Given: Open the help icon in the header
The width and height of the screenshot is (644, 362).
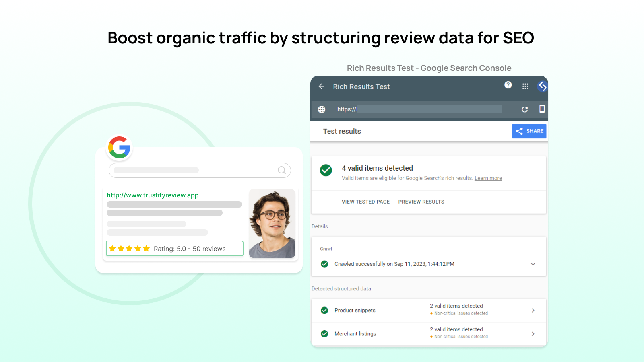Looking at the screenshot, I should point(508,85).
